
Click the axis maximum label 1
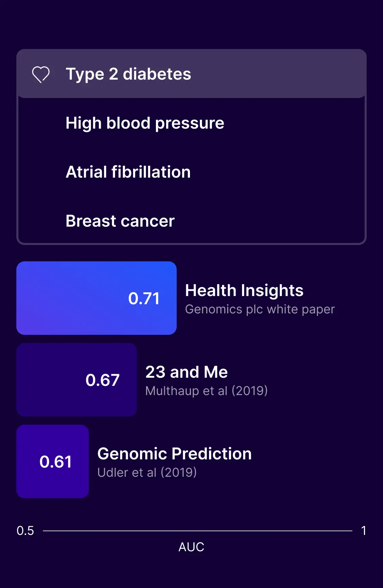coord(364,531)
